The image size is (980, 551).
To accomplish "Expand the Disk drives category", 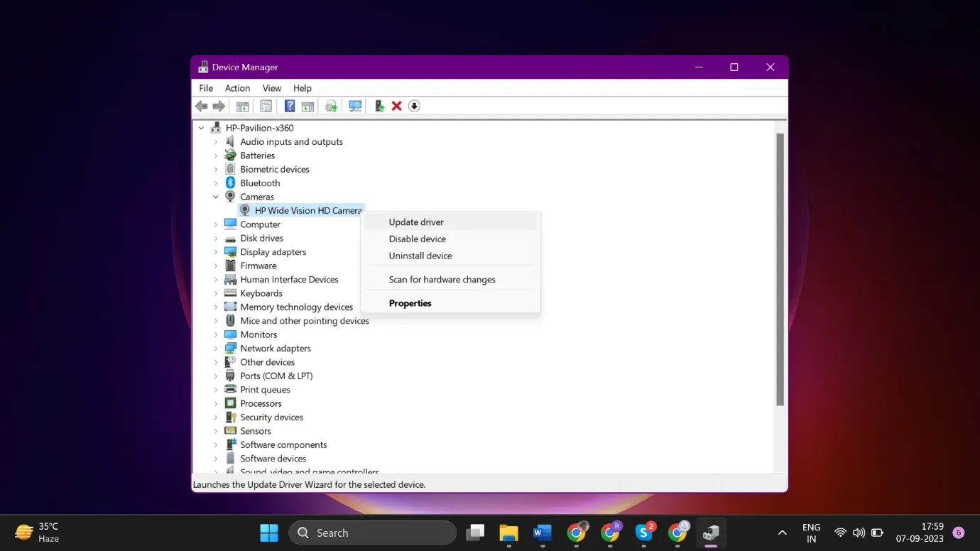I will (x=216, y=238).
